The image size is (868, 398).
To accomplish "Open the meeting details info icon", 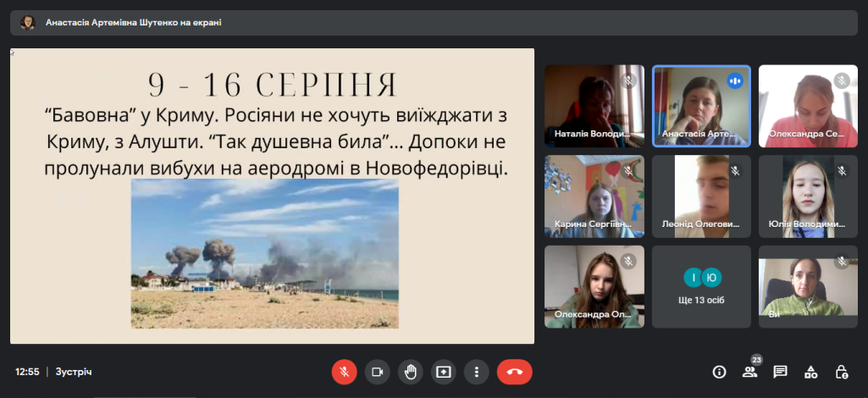I will tap(719, 372).
